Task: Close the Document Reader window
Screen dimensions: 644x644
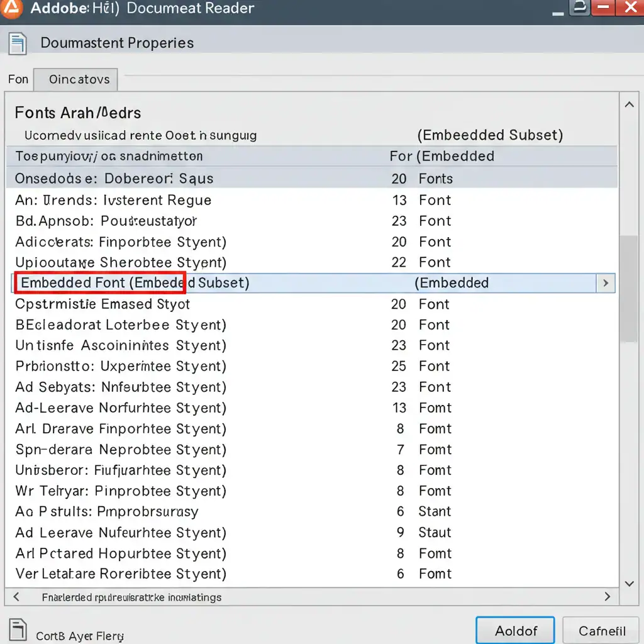Action: point(630,8)
